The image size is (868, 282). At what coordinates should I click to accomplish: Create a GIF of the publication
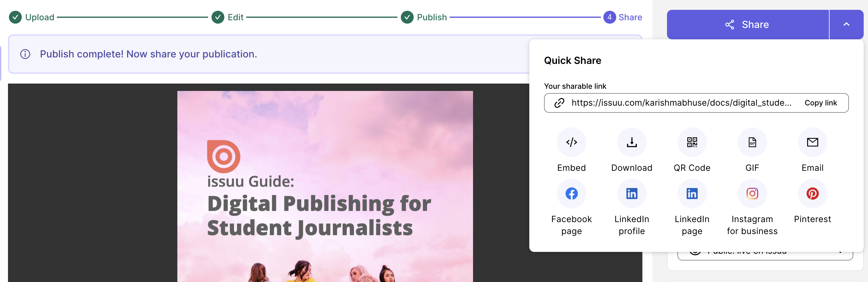click(752, 142)
